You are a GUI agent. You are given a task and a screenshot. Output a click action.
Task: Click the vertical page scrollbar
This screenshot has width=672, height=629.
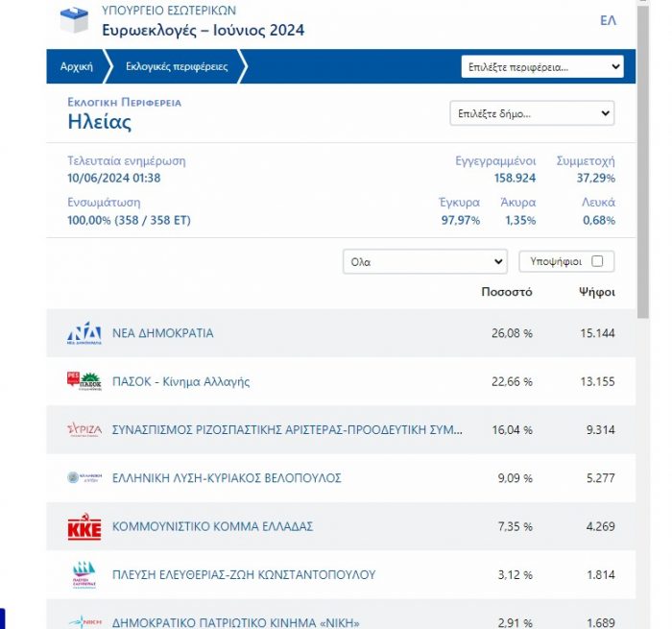coord(642,192)
